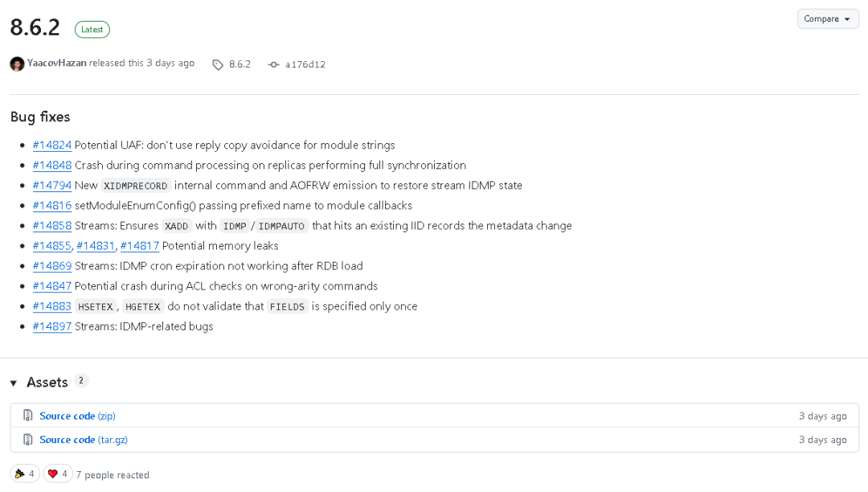The image size is (868, 492).
Task: Collapse the Assets section
Action: [x=14, y=383]
